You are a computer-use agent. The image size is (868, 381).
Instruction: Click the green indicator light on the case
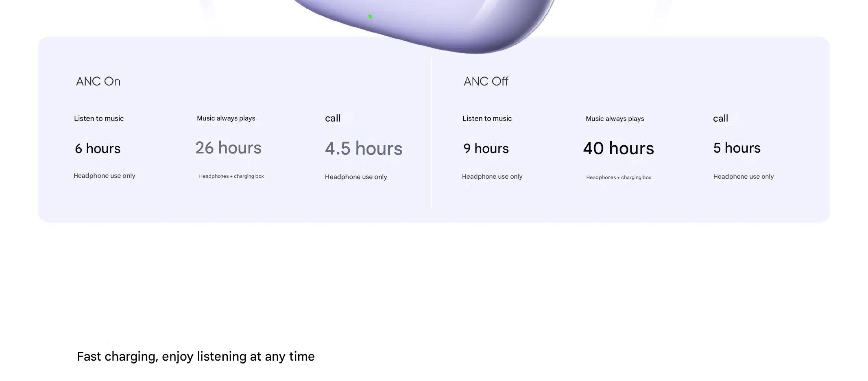click(x=370, y=16)
